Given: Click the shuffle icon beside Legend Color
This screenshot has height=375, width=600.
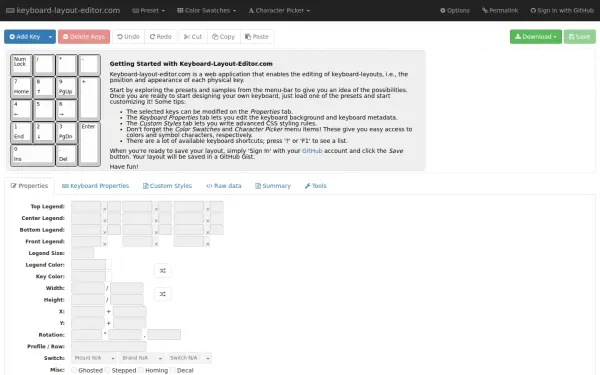Looking at the screenshot, I should point(163,271).
